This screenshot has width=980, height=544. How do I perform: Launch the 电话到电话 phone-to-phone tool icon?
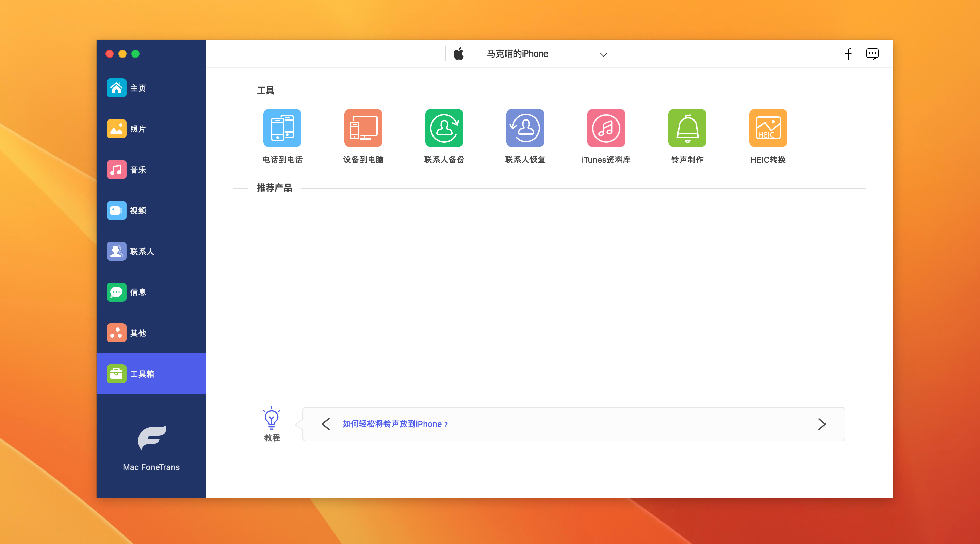pos(282,128)
